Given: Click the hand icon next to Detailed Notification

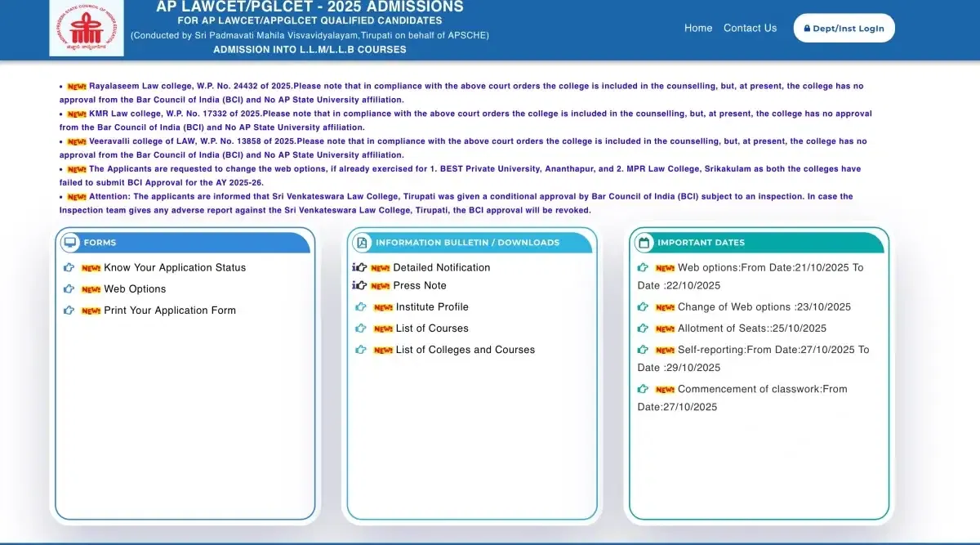Looking at the screenshot, I should (x=359, y=267).
